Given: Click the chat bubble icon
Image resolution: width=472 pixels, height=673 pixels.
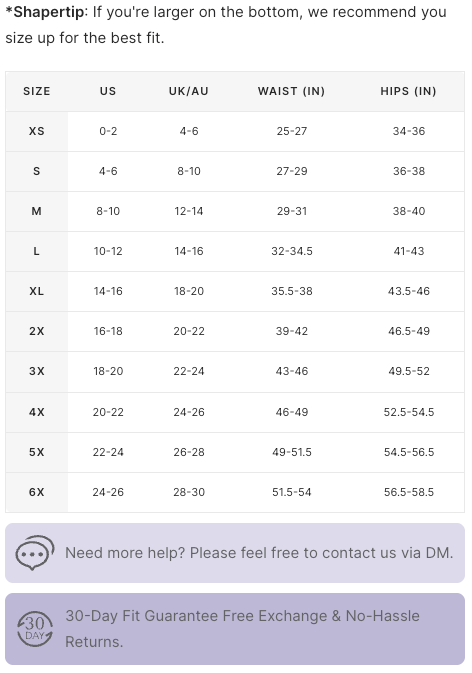Looking at the screenshot, I should point(35,552).
